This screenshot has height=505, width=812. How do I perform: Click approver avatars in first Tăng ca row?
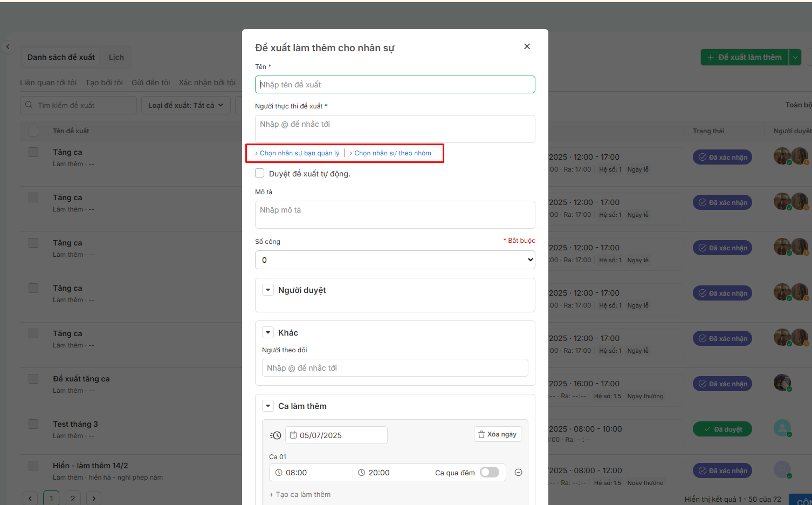791,156
